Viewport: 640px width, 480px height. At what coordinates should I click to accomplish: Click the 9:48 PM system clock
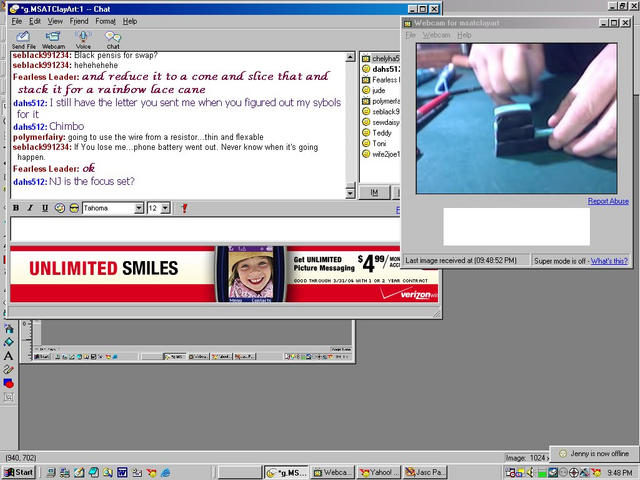tap(620, 473)
